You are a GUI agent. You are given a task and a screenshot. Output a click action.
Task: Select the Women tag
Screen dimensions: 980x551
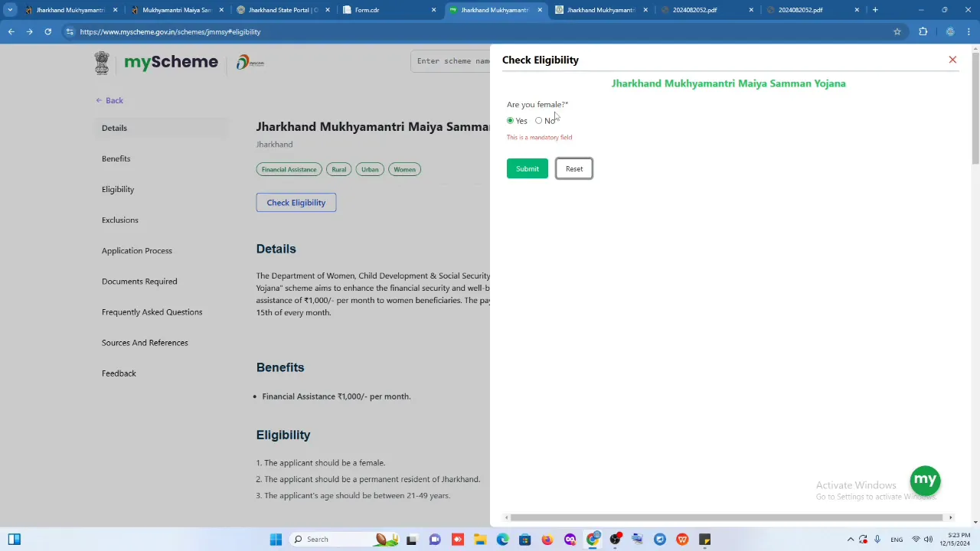tap(404, 169)
